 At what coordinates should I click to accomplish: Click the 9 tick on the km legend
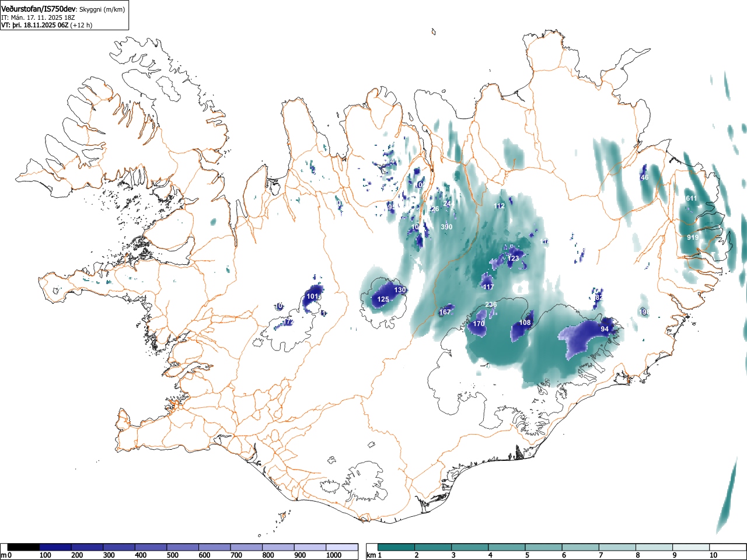(x=675, y=555)
